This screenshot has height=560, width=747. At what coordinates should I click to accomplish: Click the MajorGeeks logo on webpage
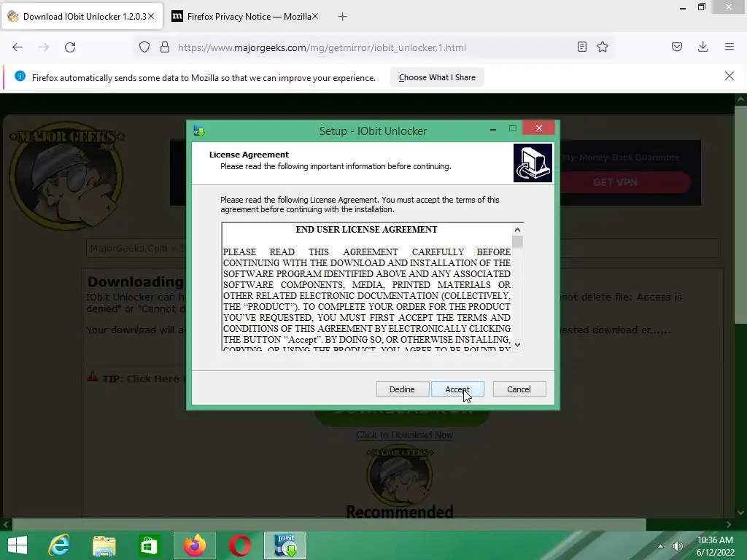click(67, 176)
